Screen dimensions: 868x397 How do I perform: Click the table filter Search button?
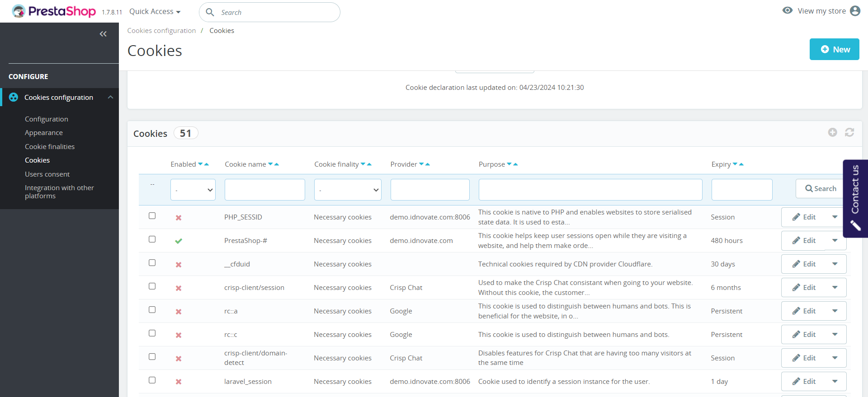[x=821, y=189]
